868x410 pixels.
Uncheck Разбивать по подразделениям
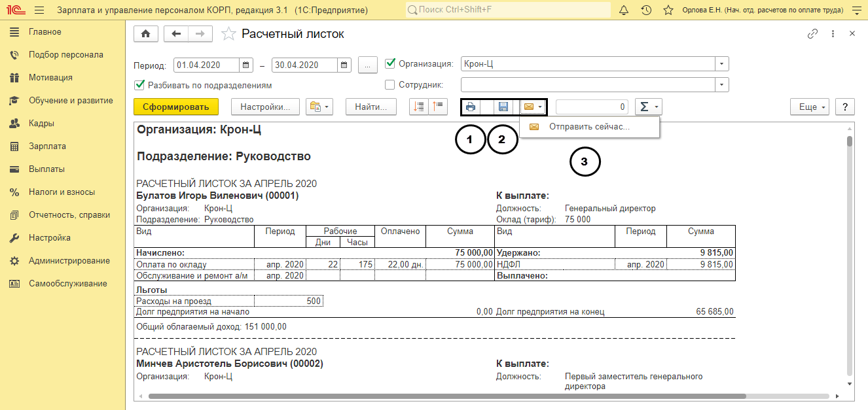tap(139, 85)
